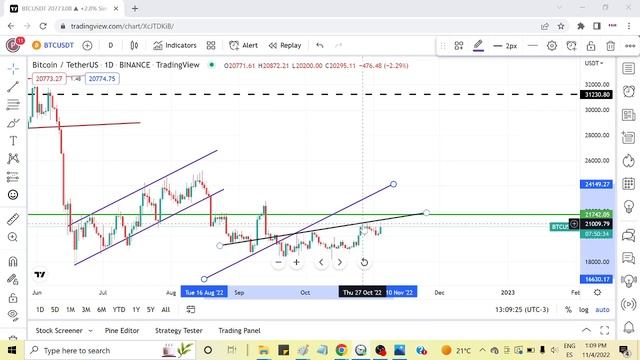
Task: Open the forecasting and measurement tools
Action: [x=13, y=177]
